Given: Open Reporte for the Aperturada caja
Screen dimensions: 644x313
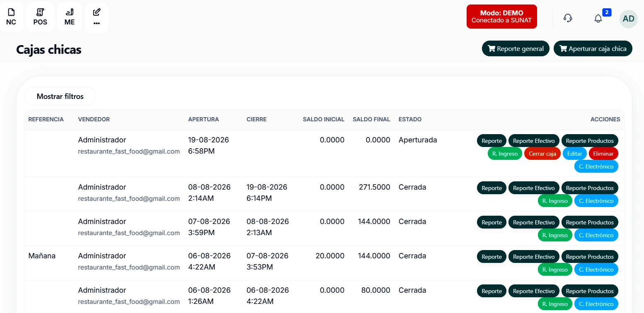Looking at the screenshot, I should click(492, 141).
